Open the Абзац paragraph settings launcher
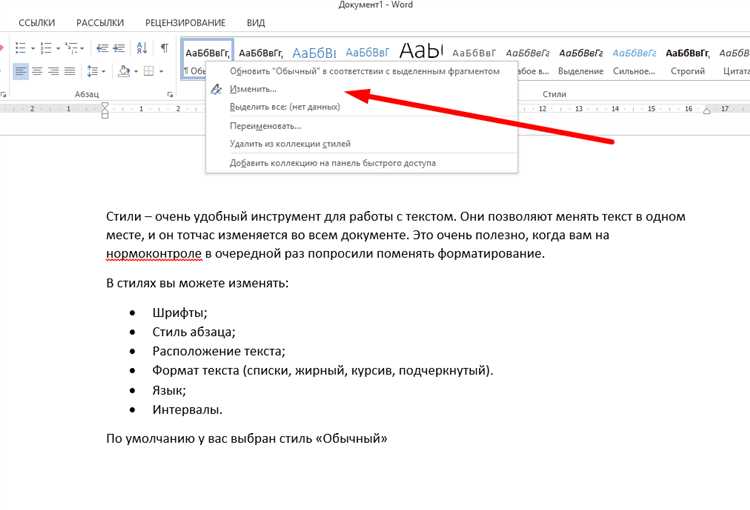This screenshot has width=750, height=510. coord(170,94)
